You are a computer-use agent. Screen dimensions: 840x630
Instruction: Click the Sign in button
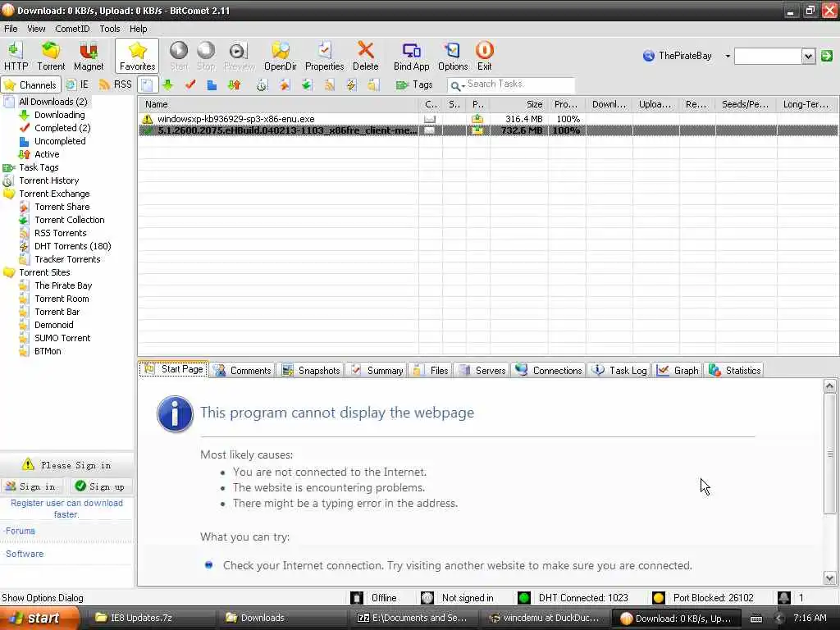(x=32, y=486)
